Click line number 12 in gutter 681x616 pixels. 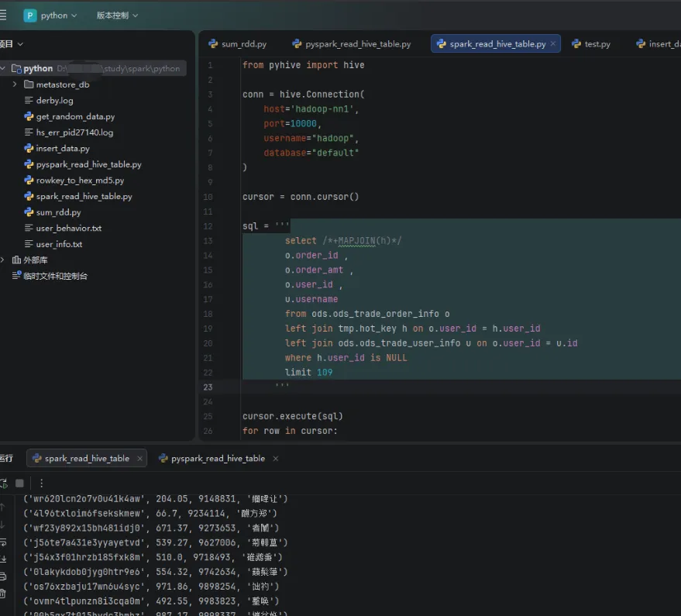coord(208,226)
